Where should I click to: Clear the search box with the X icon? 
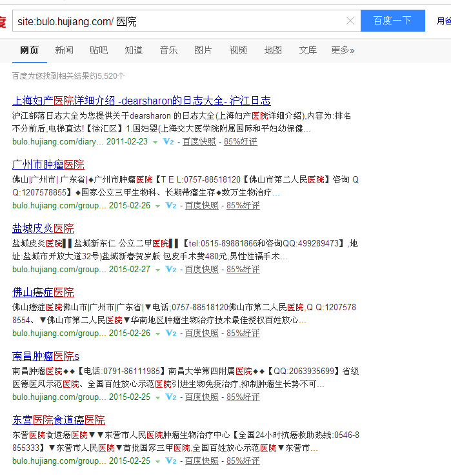(x=350, y=21)
